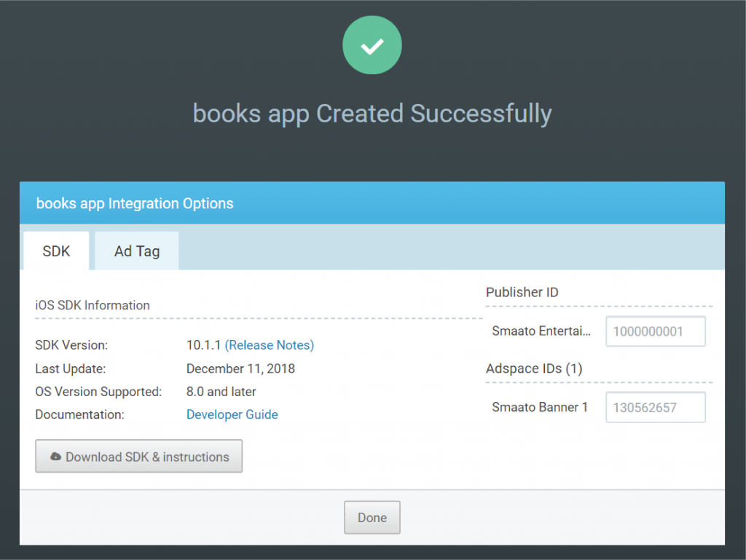Click the Done button
Viewport: 746px width, 560px height.
click(372, 517)
